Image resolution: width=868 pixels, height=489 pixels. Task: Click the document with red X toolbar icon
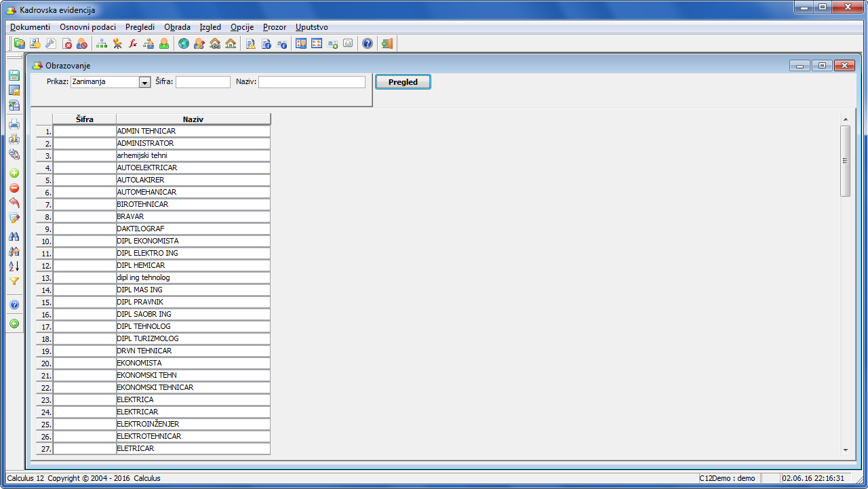(67, 43)
